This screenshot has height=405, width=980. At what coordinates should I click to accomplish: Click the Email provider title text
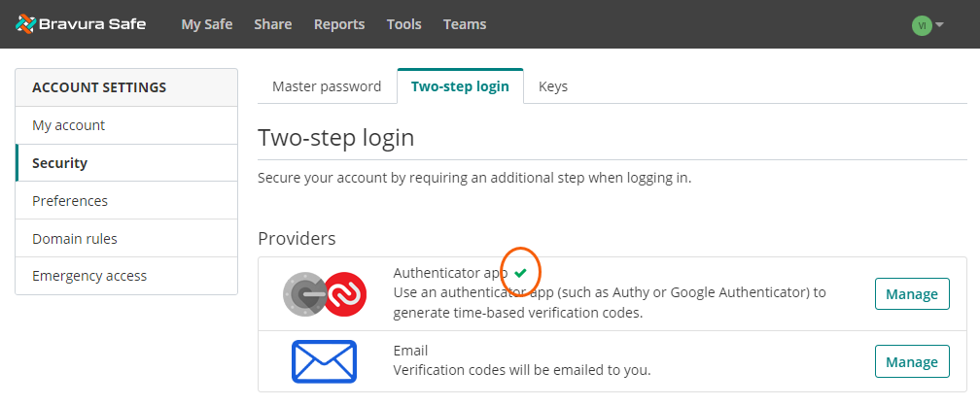pyautogui.click(x=410, y=351)
